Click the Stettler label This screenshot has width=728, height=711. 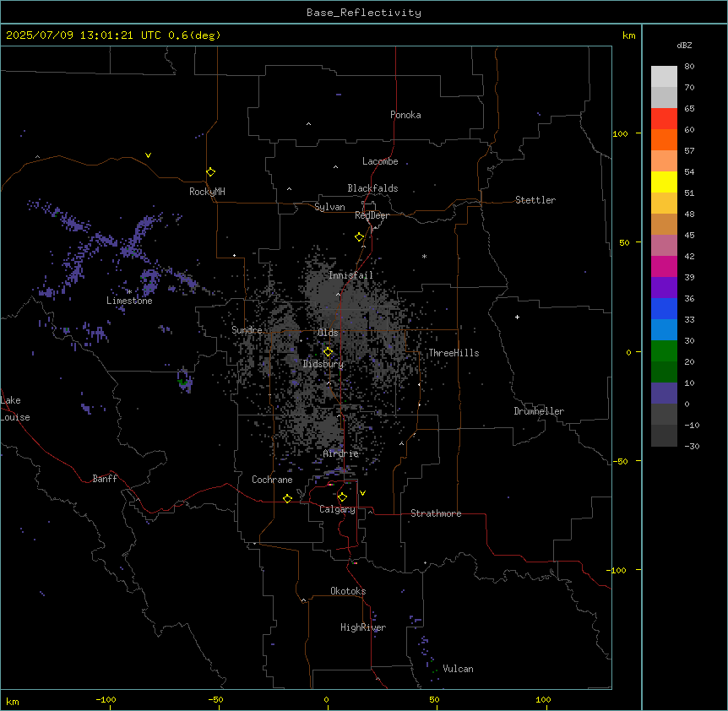tap(535, 200)
